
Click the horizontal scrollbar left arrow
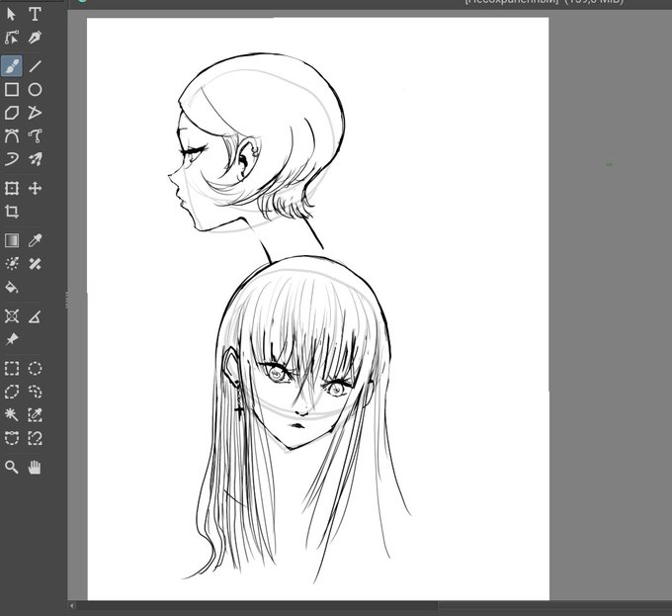[71, 606]
